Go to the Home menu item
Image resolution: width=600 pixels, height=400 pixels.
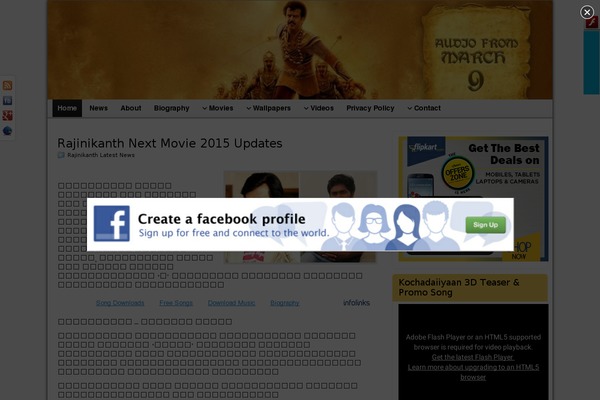click(67, 108)
